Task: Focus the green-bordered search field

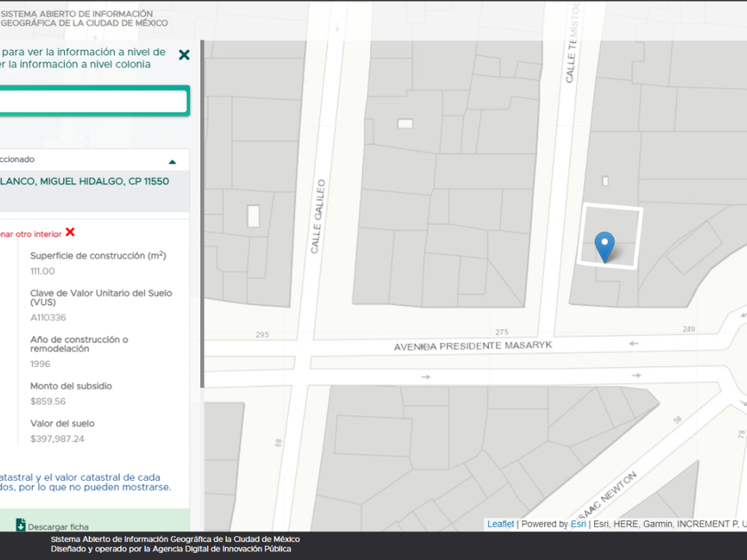Action: pyautogui.click(x=89, y=101)
